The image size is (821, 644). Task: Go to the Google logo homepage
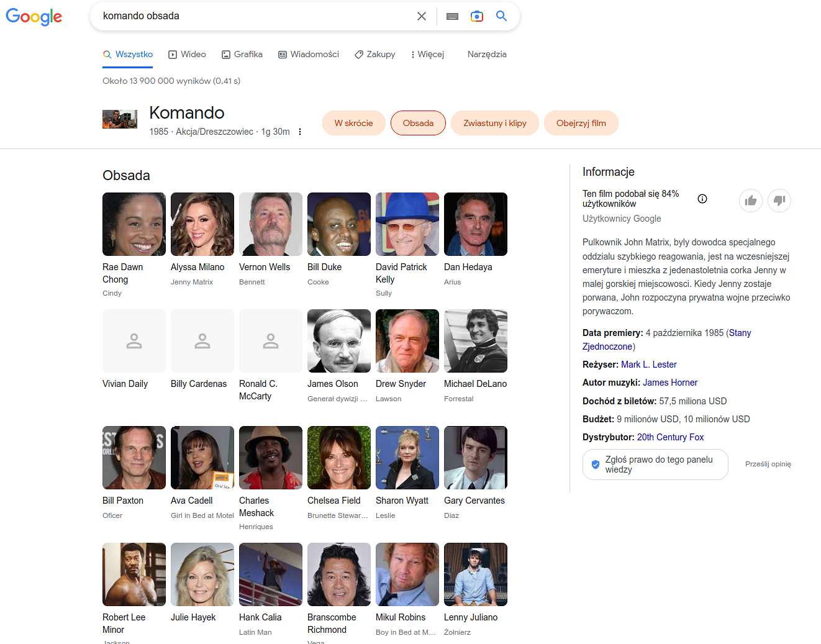(x=34, y=17)
